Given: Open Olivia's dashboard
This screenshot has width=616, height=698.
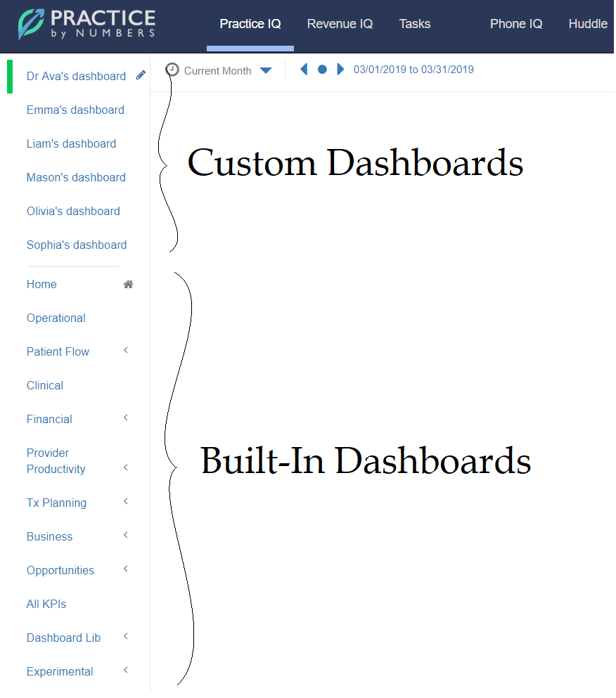Looking at the screenshot, I should point(74,212).
